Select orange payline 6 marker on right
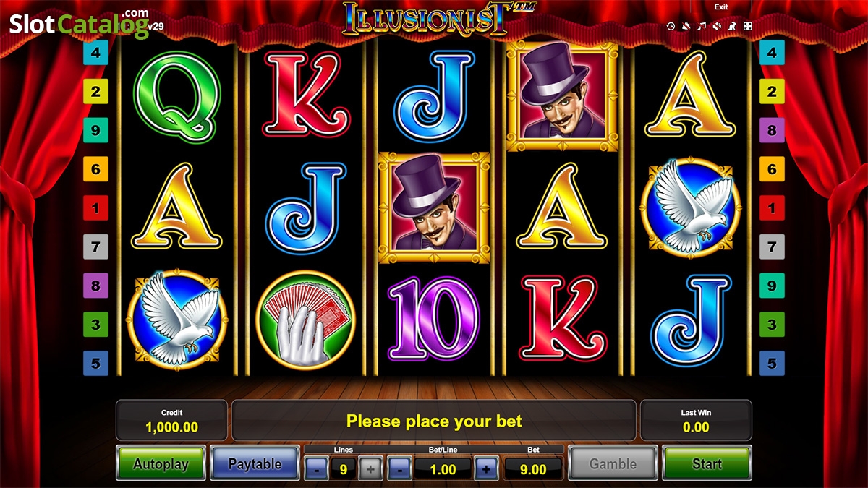 pos(772,169)
